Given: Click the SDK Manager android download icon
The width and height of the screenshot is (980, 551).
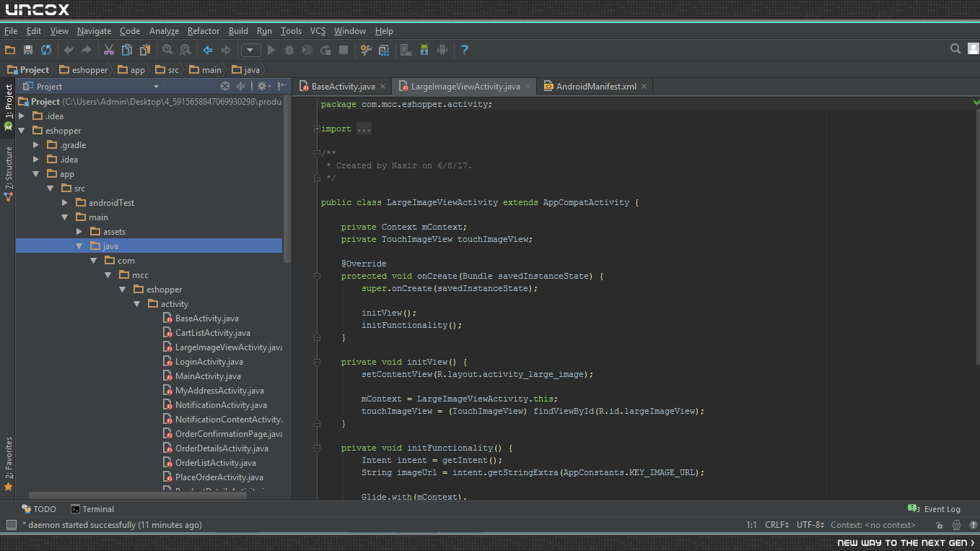Looking at the screenshot, I should click(x=424, y=50).
